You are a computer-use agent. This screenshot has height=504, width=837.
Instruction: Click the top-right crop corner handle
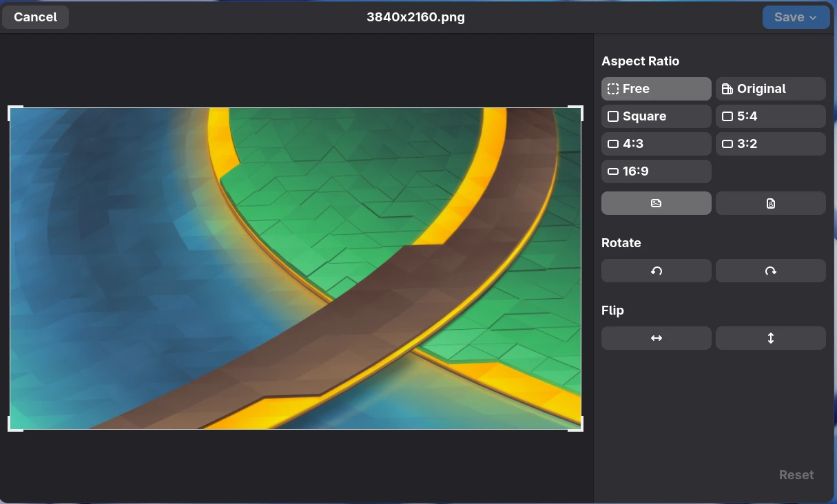(x=576, y=113)
